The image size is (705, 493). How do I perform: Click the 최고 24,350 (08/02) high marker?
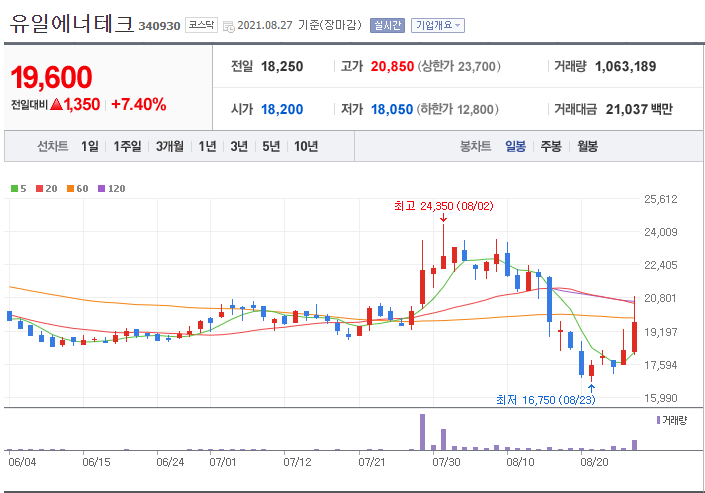(x=443, y=206)
